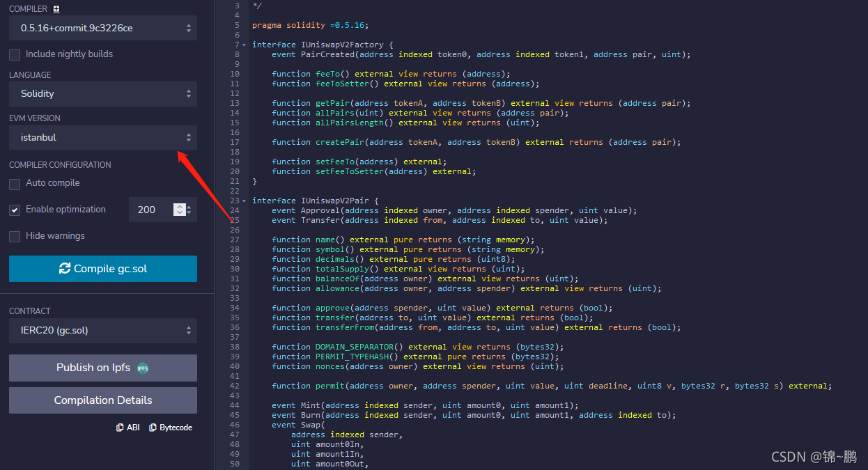This screenshot has height=470, width=868.
Task: Copy the contract ABI to clipboard
Action: (128, 428)
